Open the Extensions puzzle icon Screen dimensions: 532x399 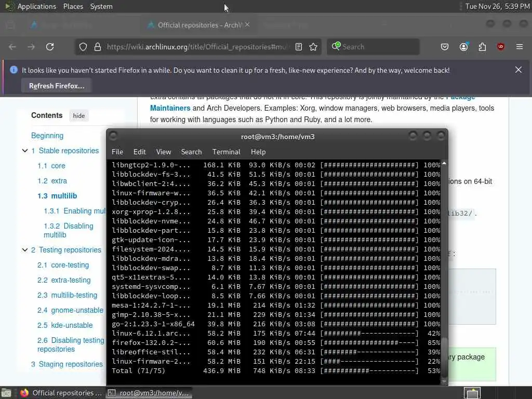pyautogui.click(x=482, y=47)
